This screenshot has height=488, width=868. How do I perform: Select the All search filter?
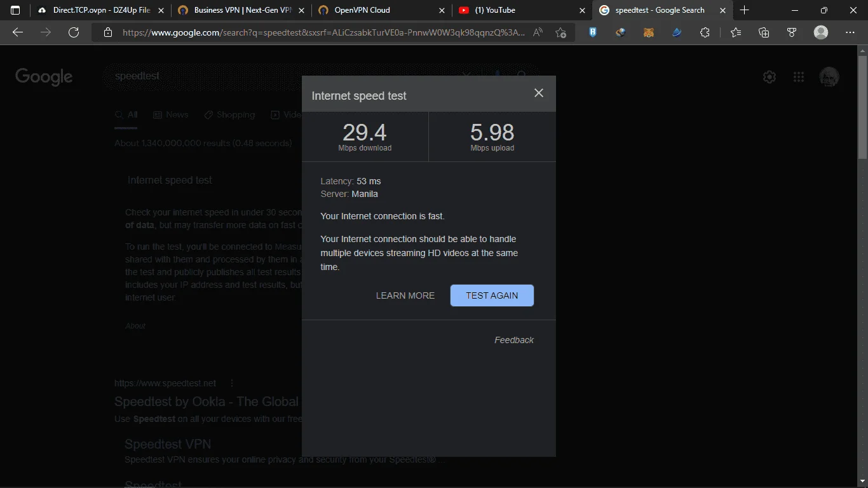pyautogui.click(x=126, y=115)
